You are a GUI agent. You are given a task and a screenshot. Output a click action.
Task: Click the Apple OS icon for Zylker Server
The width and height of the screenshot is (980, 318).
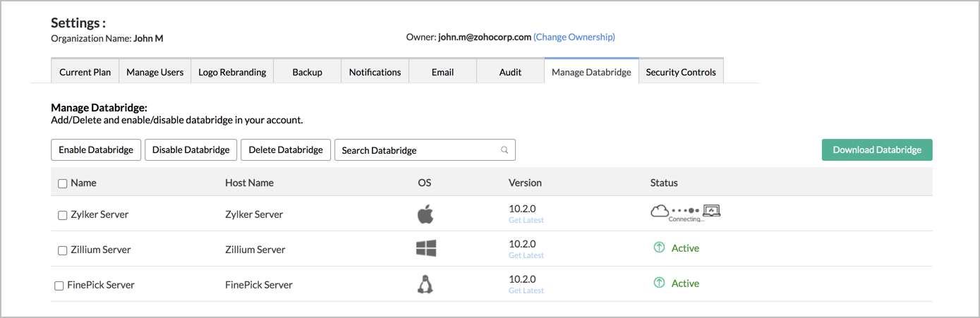(x=425, y=214)
